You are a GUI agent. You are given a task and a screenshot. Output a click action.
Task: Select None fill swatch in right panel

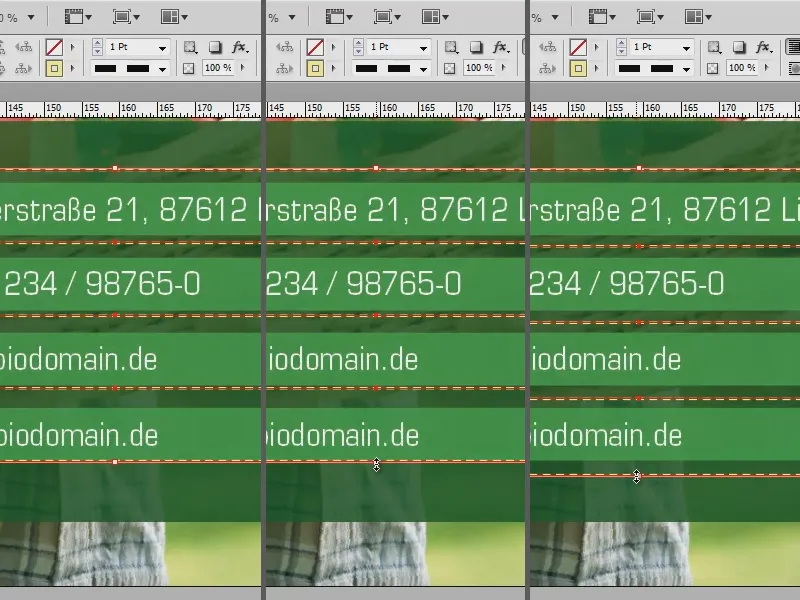click(578, 47)
